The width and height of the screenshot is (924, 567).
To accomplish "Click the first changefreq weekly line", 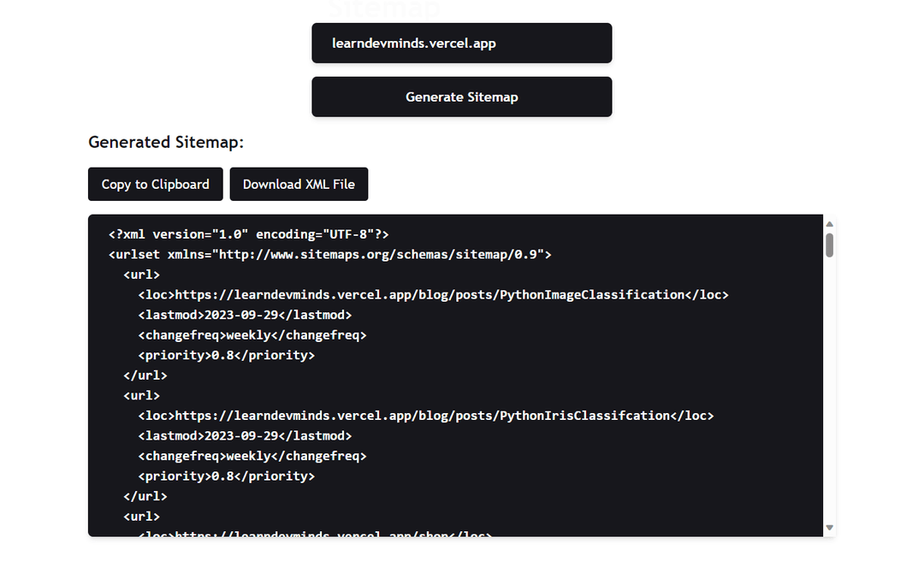I will [252, 335].
